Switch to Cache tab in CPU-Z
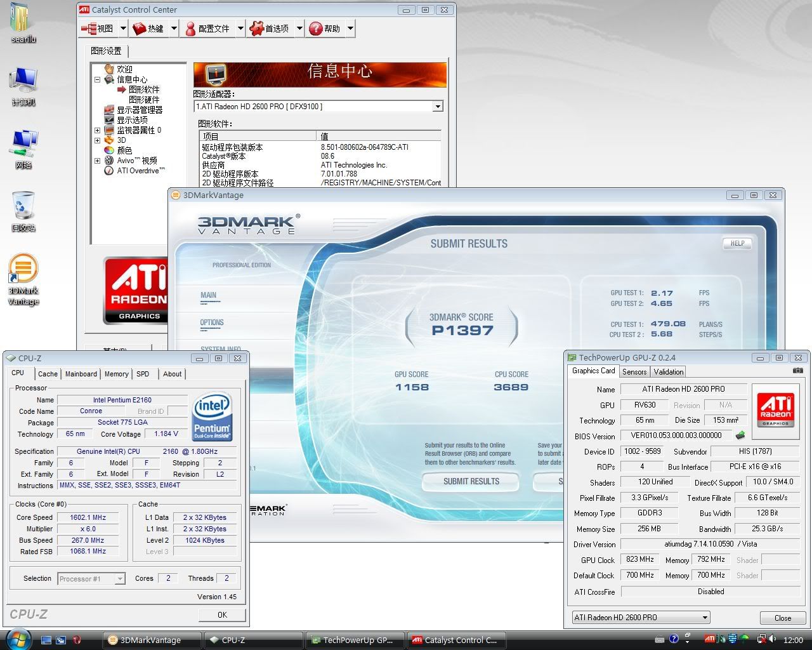This screenshot has width=812, height=650. [x=48, y=375]
